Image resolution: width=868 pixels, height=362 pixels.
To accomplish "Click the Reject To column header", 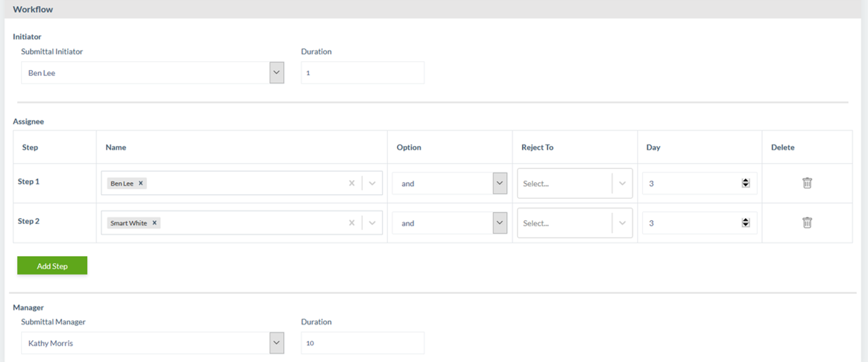I will [537, 147].
